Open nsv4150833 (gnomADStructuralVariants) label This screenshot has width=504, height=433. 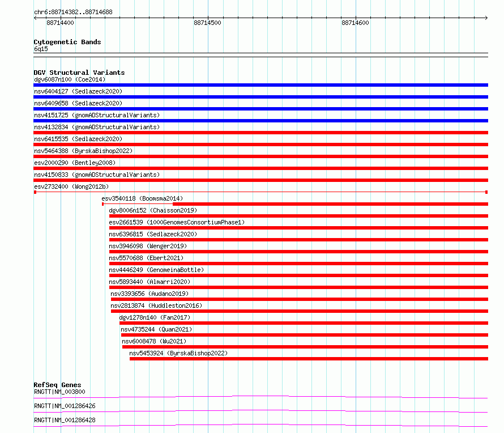pyautogui.click(x=97, y=175)
